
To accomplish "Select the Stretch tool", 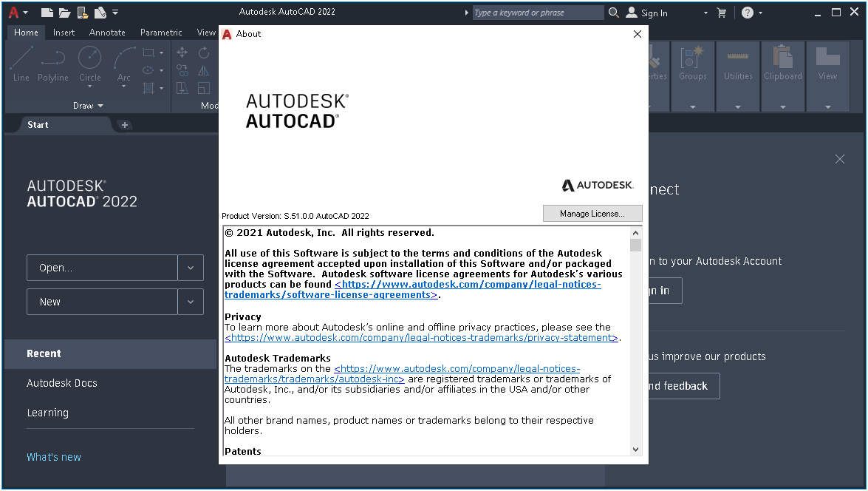I will [x=182, y=88].
